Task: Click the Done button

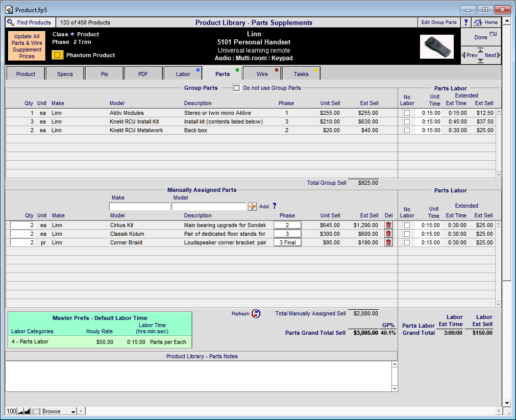Action: coord(481,37)
